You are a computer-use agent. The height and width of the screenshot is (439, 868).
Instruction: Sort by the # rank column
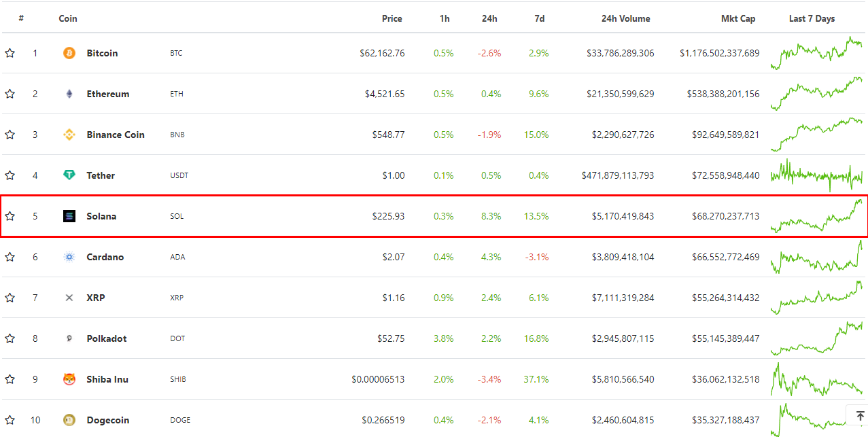coord(21,18)
